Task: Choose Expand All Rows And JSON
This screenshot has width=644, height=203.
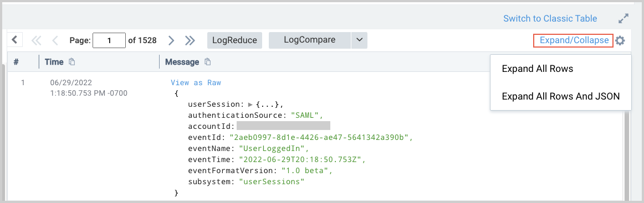Action: click(x=561, y=96)
